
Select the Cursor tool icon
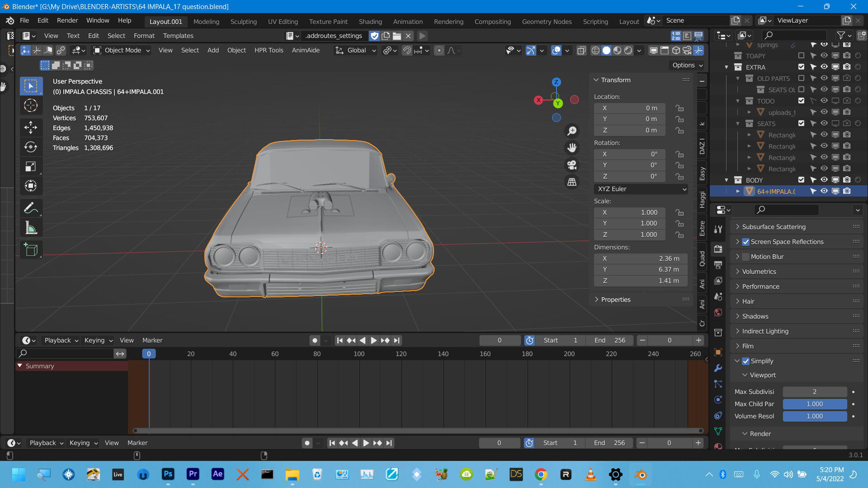(x=30, y=105)
